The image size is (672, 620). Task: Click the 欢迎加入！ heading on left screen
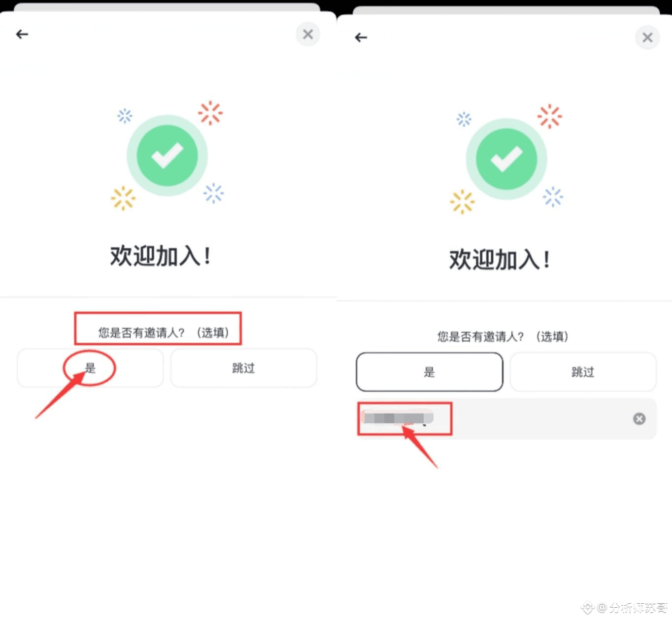click(161, 256)
